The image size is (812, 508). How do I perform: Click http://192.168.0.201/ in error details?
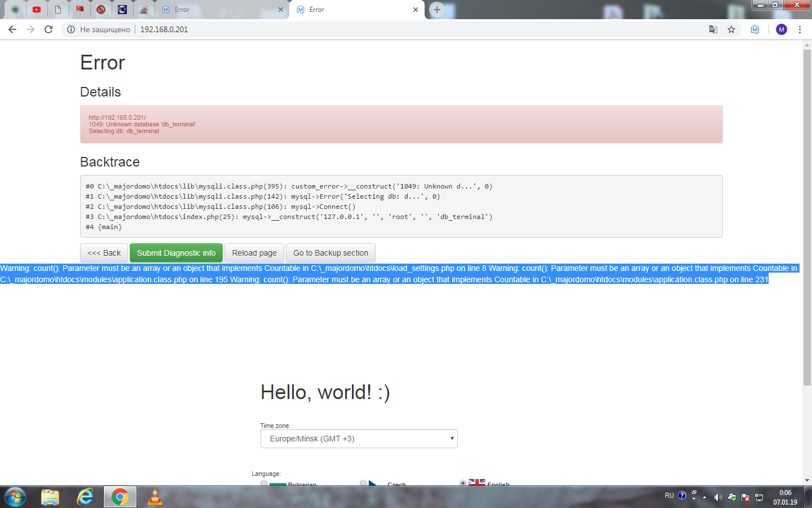point(117,117)
